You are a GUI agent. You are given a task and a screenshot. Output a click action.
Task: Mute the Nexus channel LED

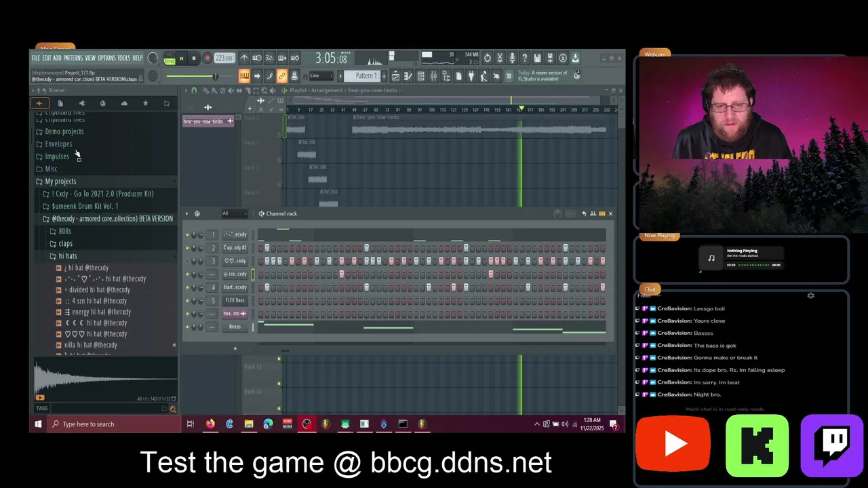(x=188, y=327)
